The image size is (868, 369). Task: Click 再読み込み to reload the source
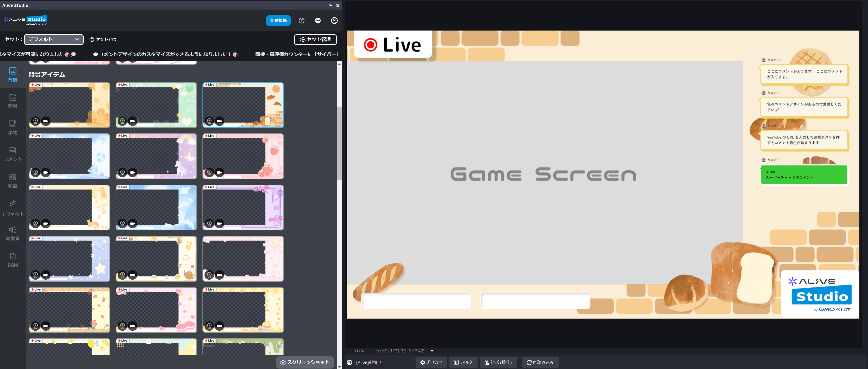point(540,362)
